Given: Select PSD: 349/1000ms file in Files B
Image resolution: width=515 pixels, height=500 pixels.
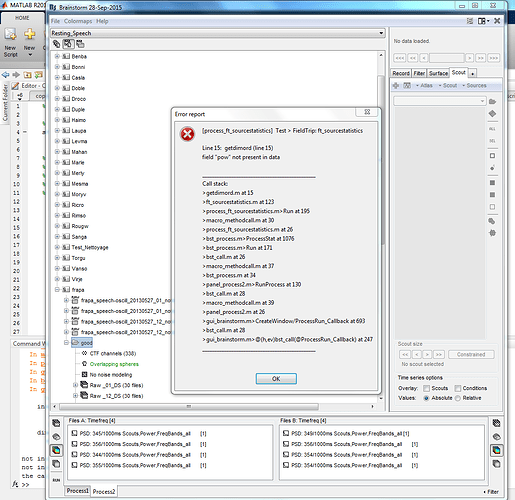Looking at the screenshot, I should 347,433.
